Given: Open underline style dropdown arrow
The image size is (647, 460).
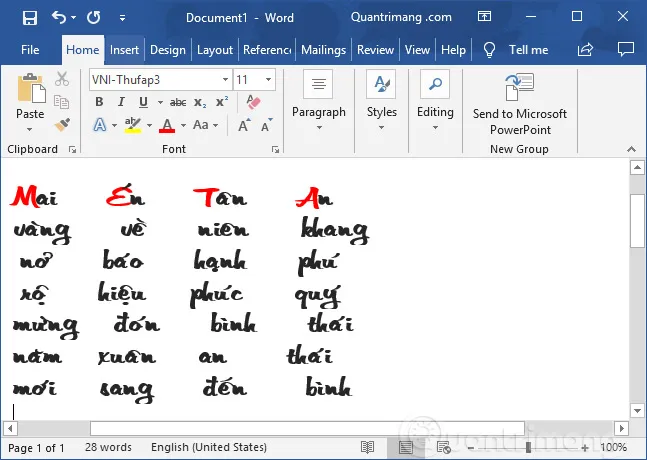Looking at the screenshot, I should (160, 102).
